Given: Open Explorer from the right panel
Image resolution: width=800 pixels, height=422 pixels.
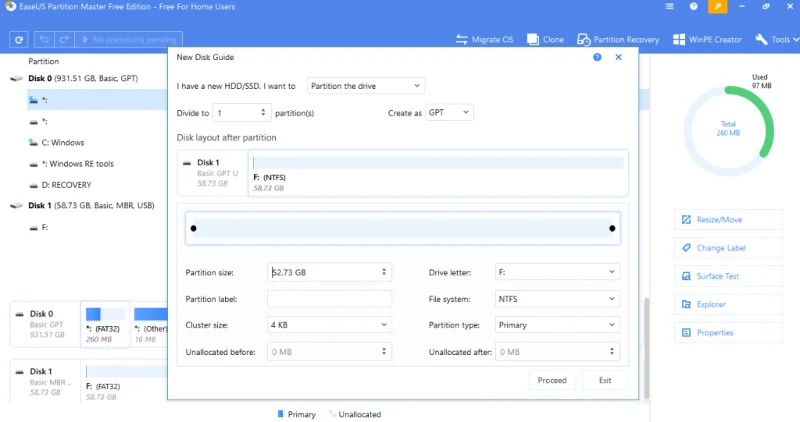Looking at the screenshot, I should (728, 304).
